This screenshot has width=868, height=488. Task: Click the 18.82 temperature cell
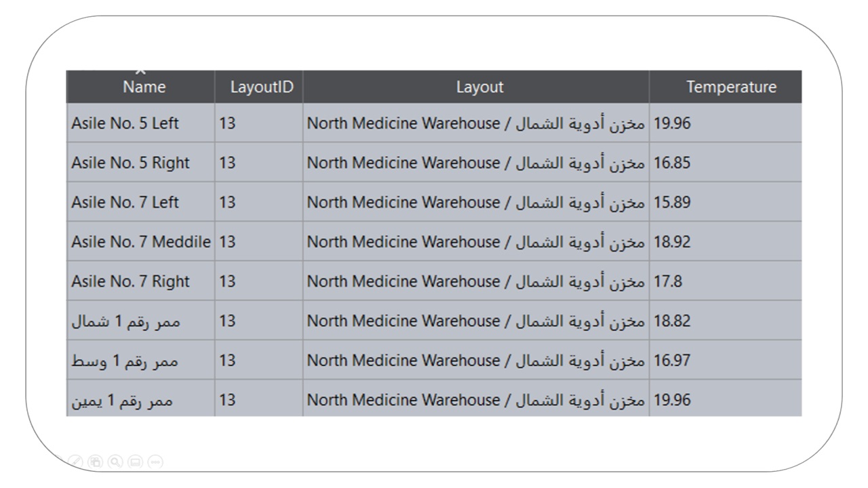(672, 321)
